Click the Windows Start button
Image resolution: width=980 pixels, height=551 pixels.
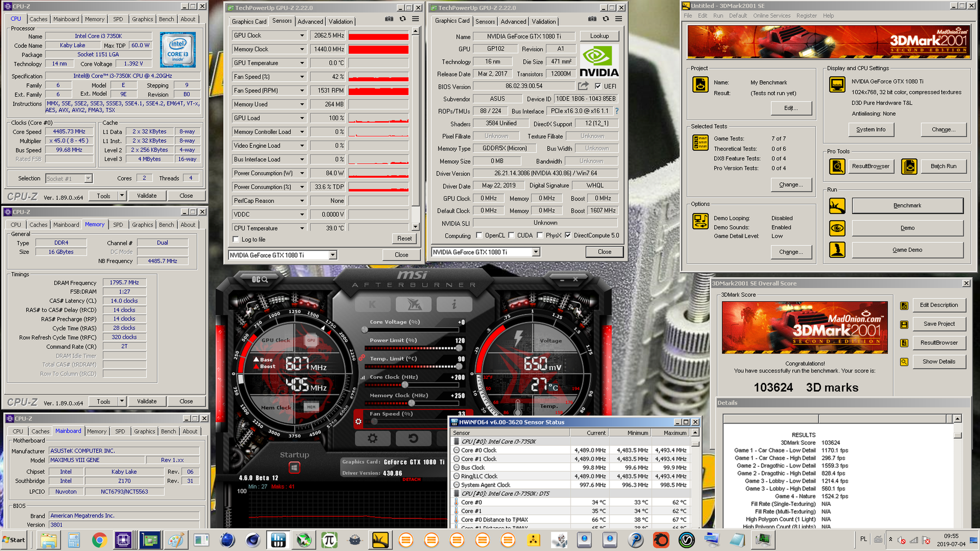point(14,540)
